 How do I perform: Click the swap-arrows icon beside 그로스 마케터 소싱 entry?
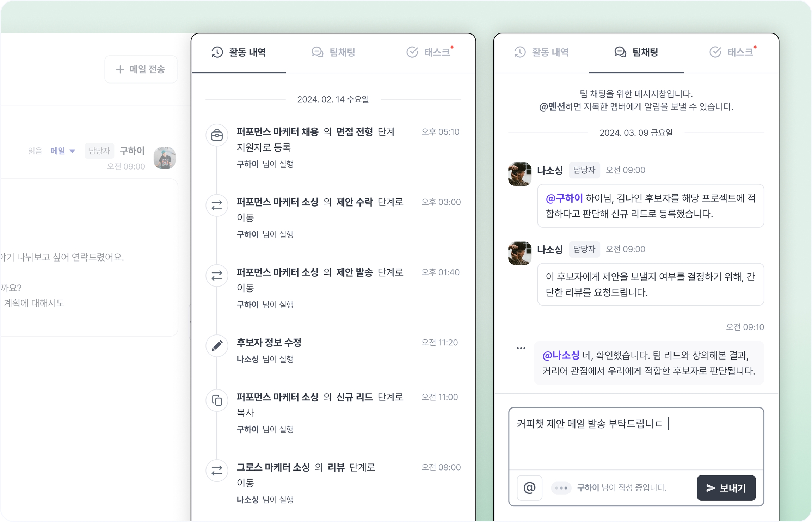click(x=217, y=471)
